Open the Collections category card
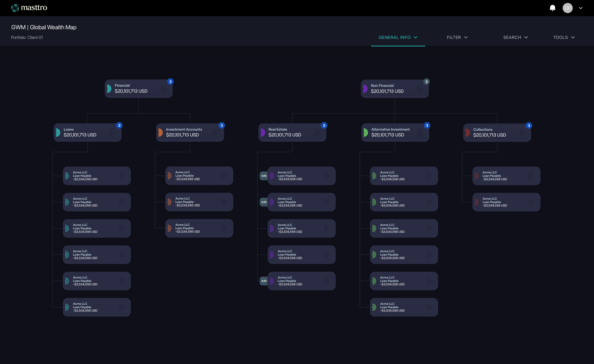 [x=492, y=132]
